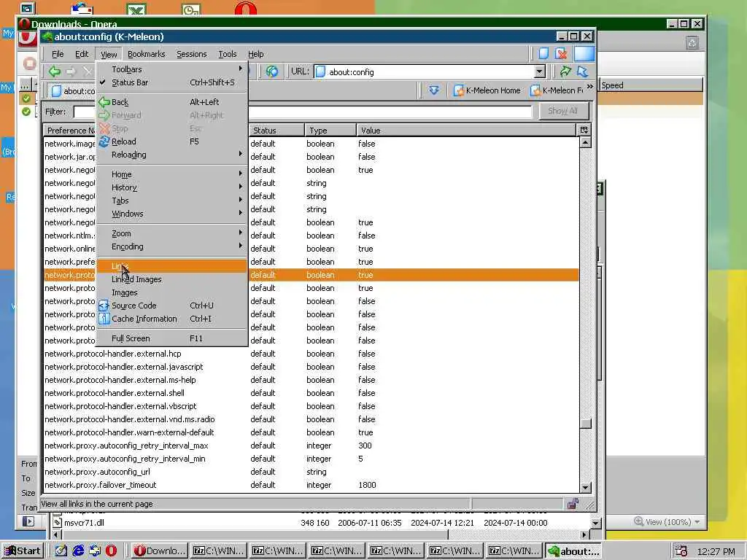
Task: Click the green Back arrow toolbar icon
Action: 55,72
